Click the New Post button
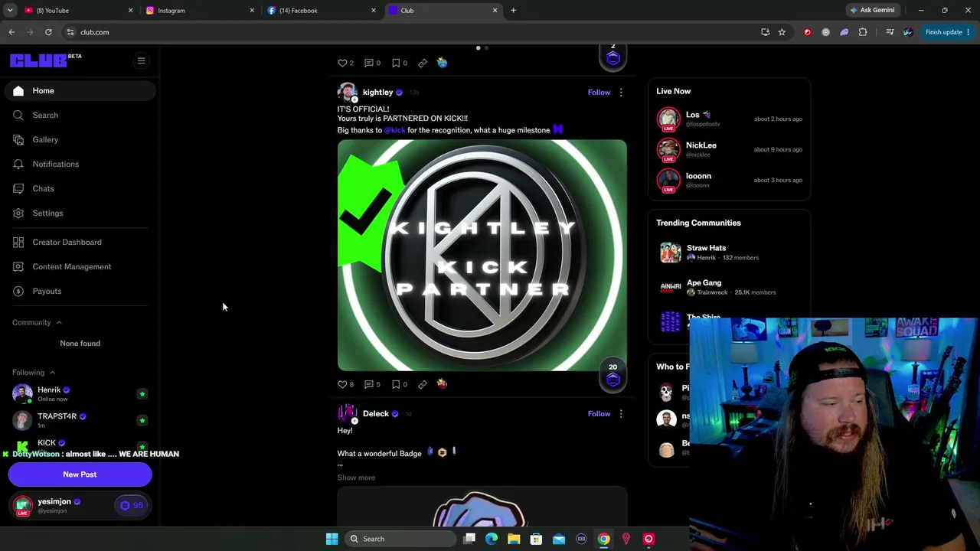The image size is (980, 551). pyautogui.click(x=80, y=474)
